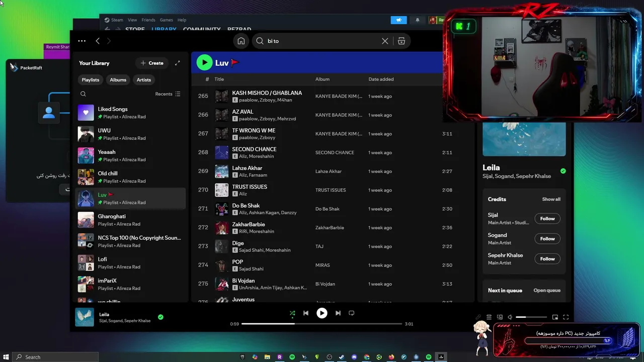
Task: Expand Your Library to full view
Action: 177,63
